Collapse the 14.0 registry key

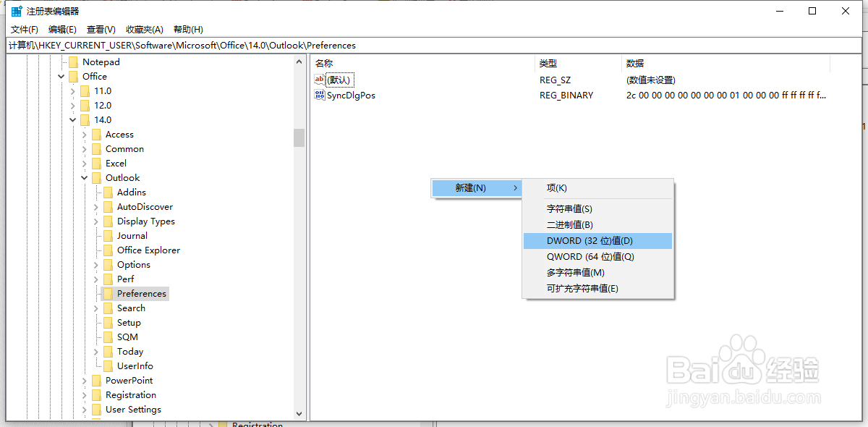pyautogui.click(x=72, y=119)
